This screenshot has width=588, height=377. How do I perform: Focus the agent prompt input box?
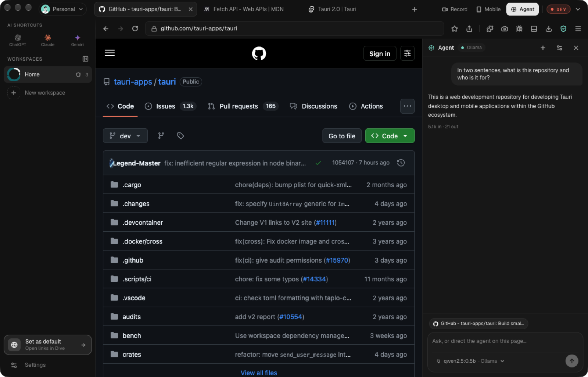pos(505,341)
